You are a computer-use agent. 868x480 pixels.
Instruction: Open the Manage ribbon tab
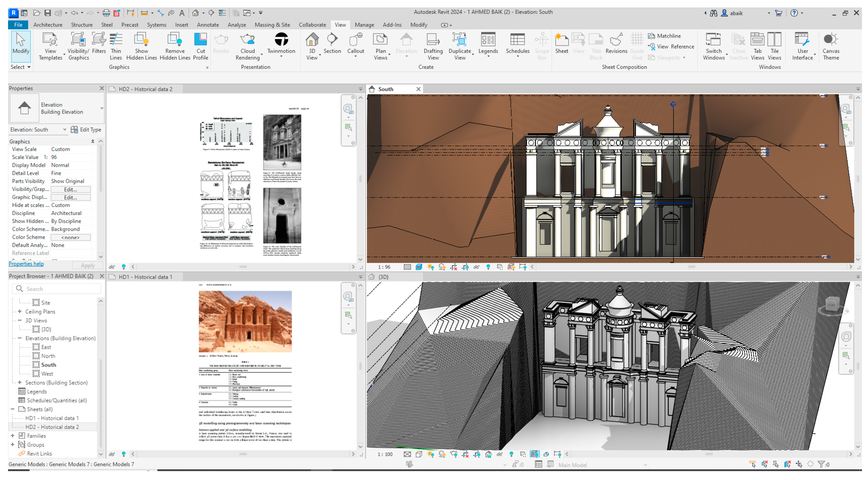coord(364,25)
